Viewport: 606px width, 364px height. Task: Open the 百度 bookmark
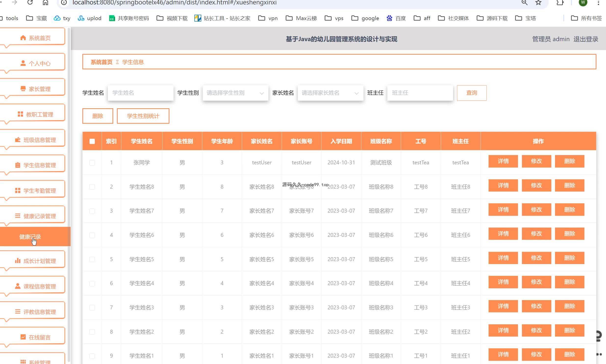tap(396, 18)
